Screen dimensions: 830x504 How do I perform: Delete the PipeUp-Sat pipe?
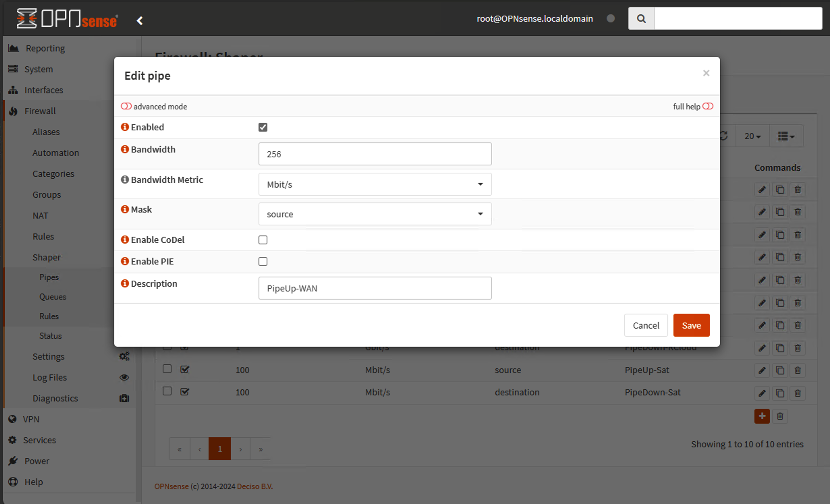click(798, 370)
